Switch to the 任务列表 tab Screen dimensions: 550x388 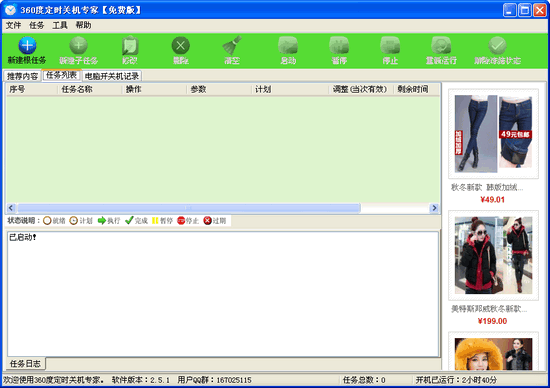(x=62, y=75)
